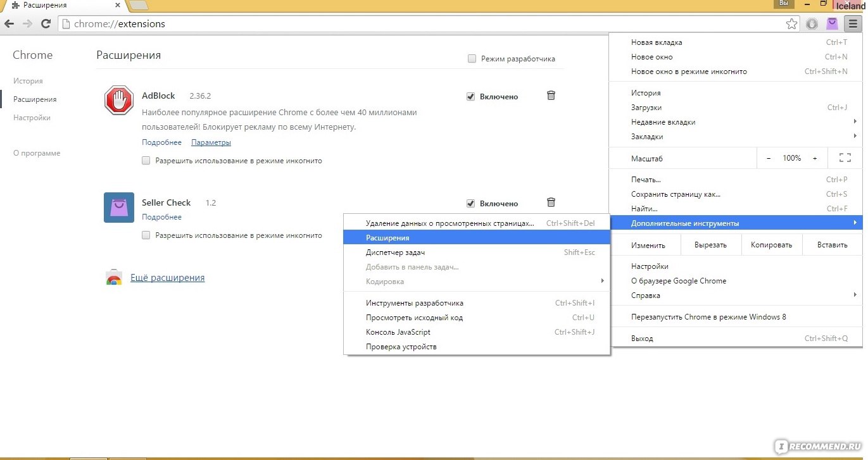Click Вставить button in menu

pos(832,245)
